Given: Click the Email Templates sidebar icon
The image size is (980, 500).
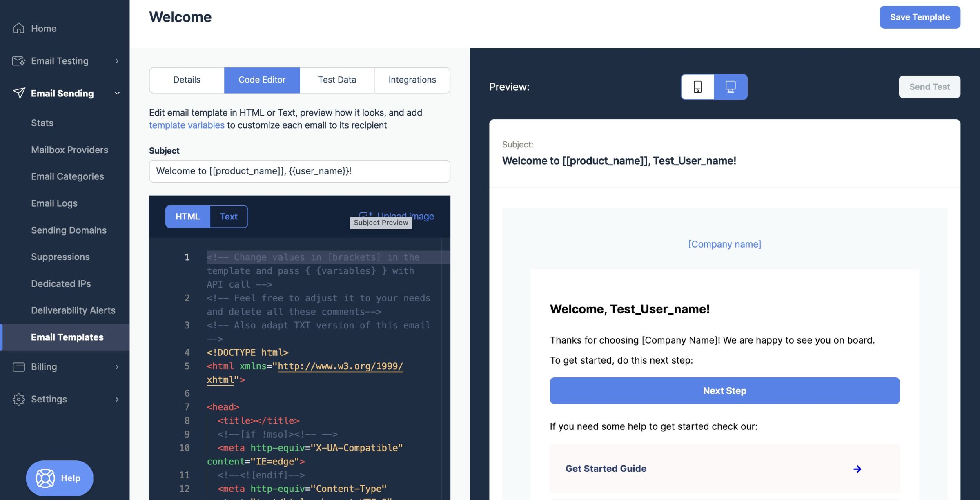Looking at the screenshot, I should tap(66, 337).
